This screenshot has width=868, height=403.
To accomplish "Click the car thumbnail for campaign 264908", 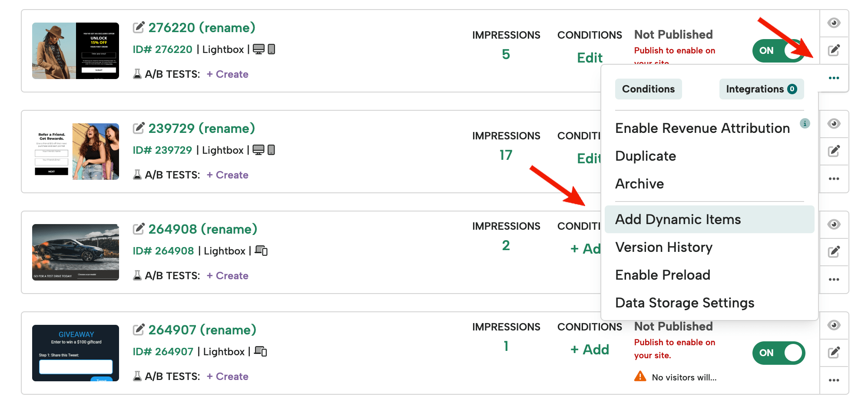I will coord(76,252).
